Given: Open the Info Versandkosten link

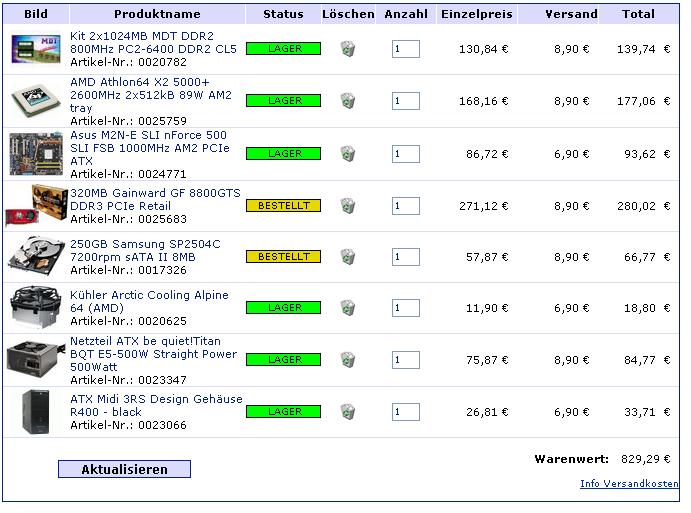Looking at the screenshot, I should [x=629, y=483].
